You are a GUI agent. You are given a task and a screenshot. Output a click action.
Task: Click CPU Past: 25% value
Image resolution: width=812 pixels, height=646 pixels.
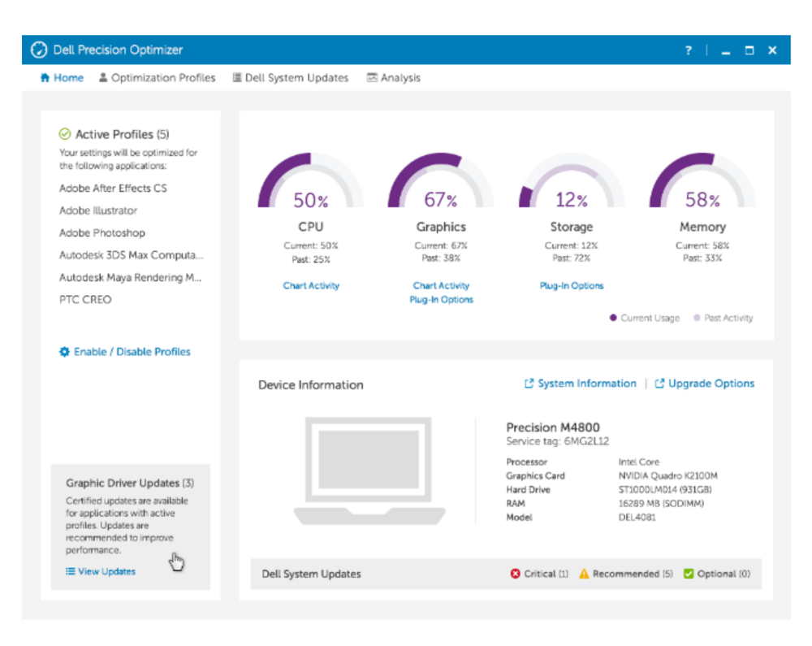point(311,259)
